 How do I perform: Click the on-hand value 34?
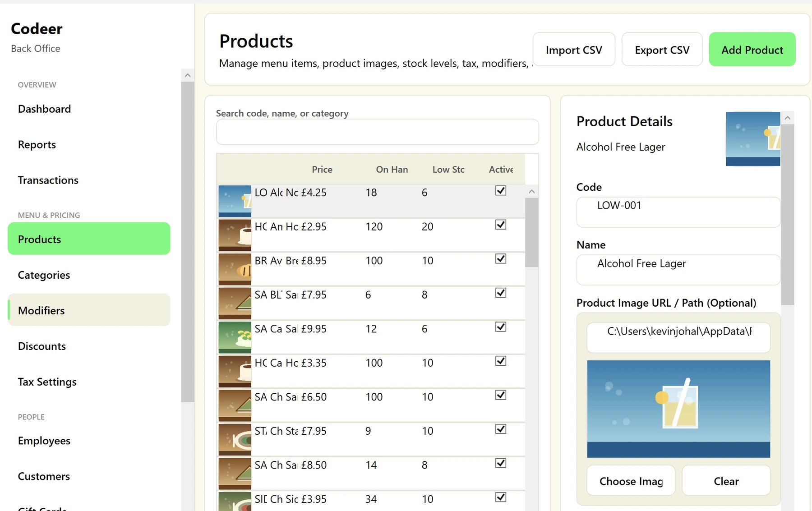pyautogui.click(x=371, y=499)
